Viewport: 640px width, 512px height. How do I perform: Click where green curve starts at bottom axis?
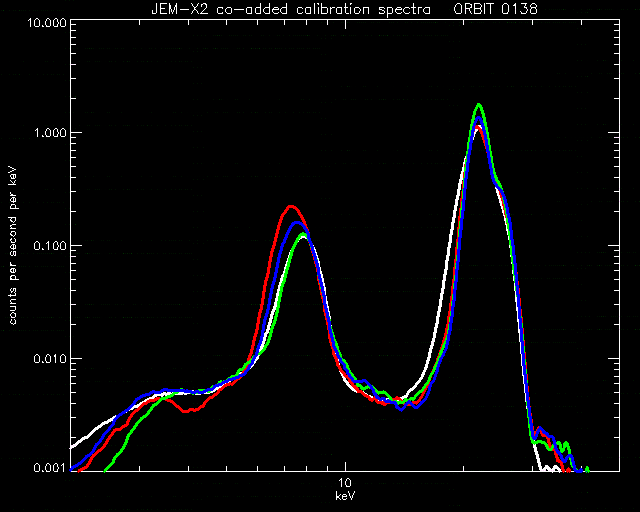click(106, 470)
